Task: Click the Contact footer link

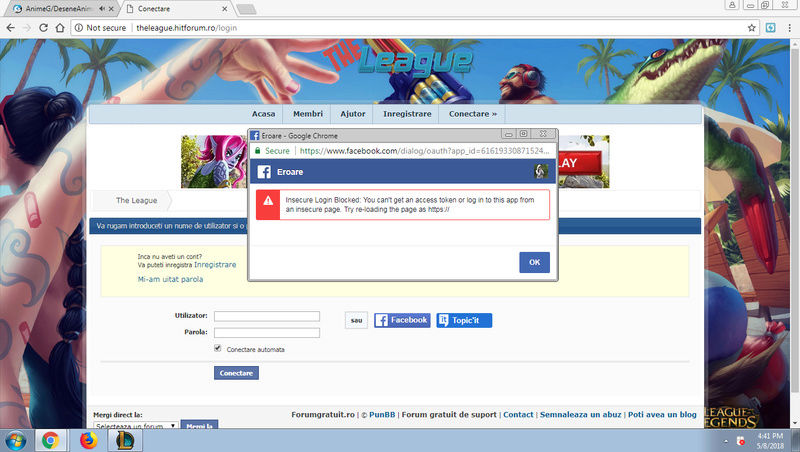Action: pos(518,415)
